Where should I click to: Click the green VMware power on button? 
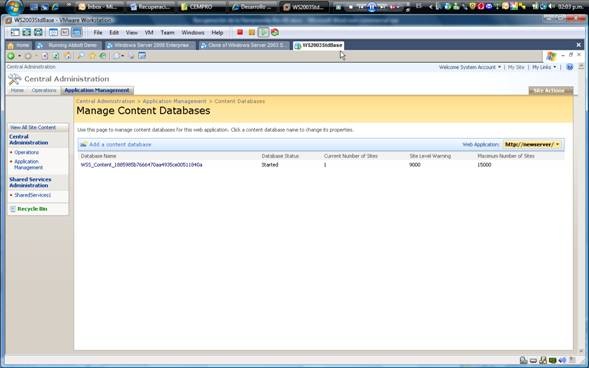263,32
